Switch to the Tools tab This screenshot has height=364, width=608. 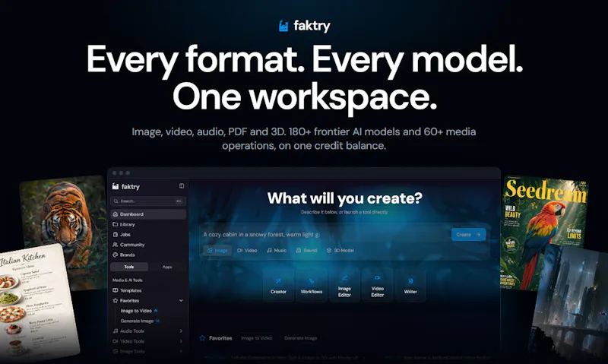[x=129, y=267]
